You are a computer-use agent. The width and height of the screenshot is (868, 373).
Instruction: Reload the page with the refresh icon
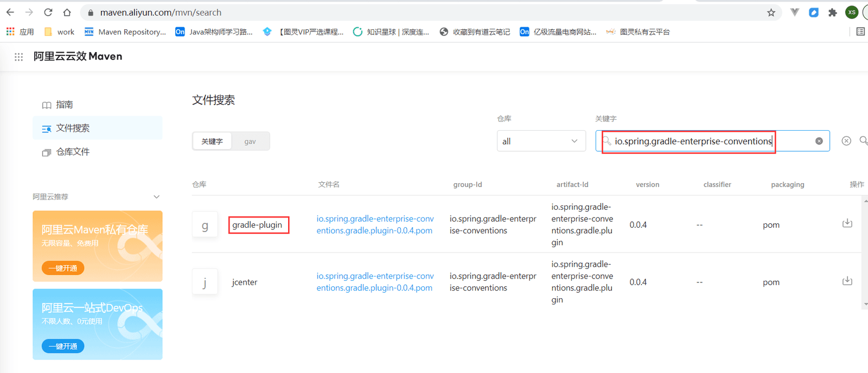[48, 12]
